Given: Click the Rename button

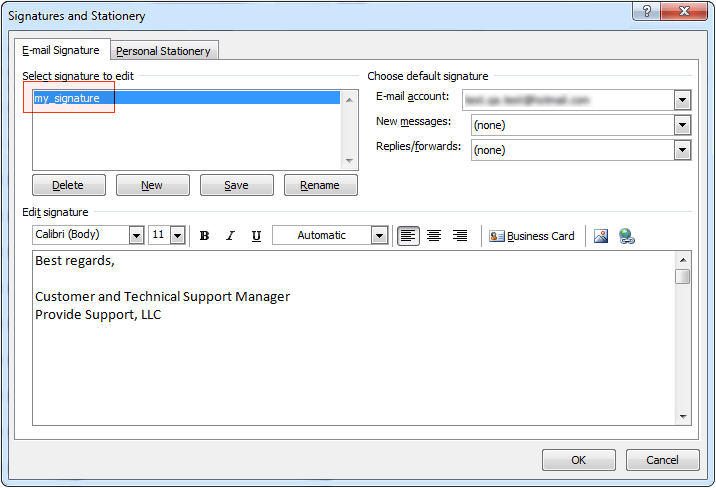Looking at the screenshot, I should 320,185.
